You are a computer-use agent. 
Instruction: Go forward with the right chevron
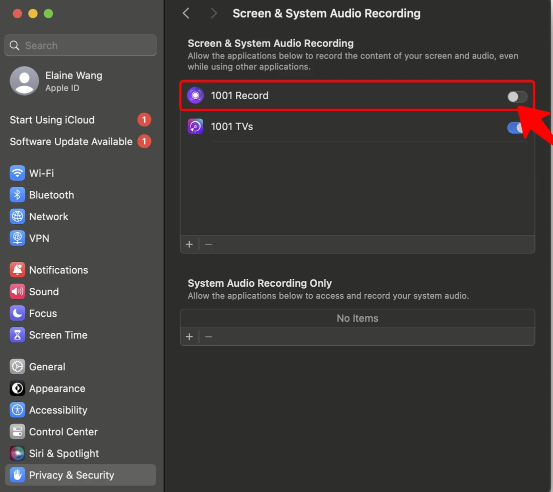tap(213, 13)
